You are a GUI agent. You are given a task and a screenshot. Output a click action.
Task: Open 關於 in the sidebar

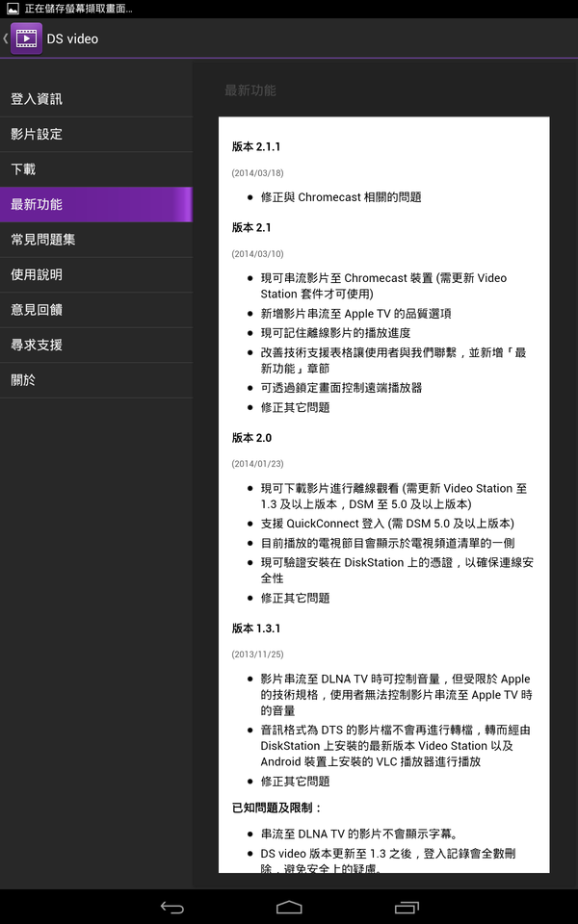coord(96,380)
